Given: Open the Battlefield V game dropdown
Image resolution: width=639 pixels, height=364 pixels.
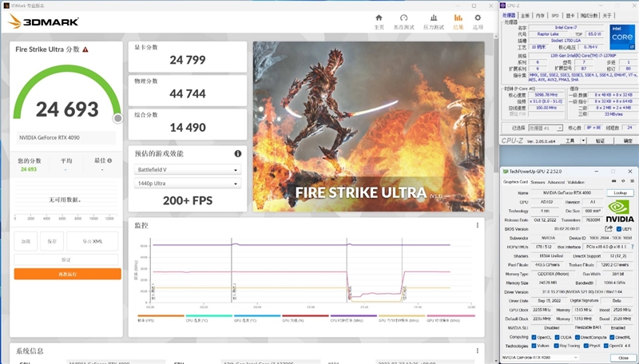Looking at the screenshot, I should click(185, 170).
